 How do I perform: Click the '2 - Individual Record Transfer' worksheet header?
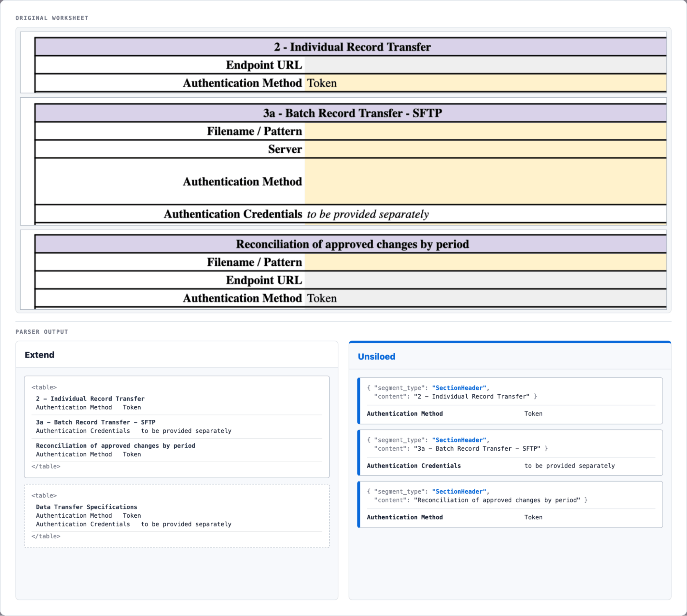352,47
